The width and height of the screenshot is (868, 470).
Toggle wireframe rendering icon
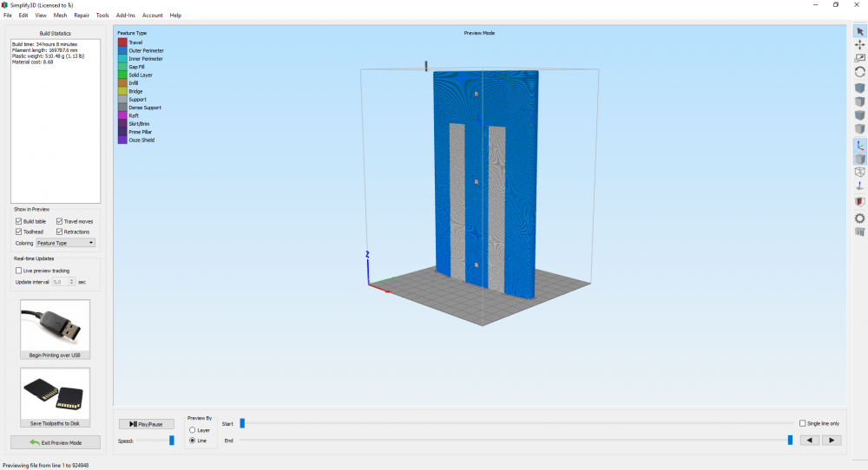point(859,172)
